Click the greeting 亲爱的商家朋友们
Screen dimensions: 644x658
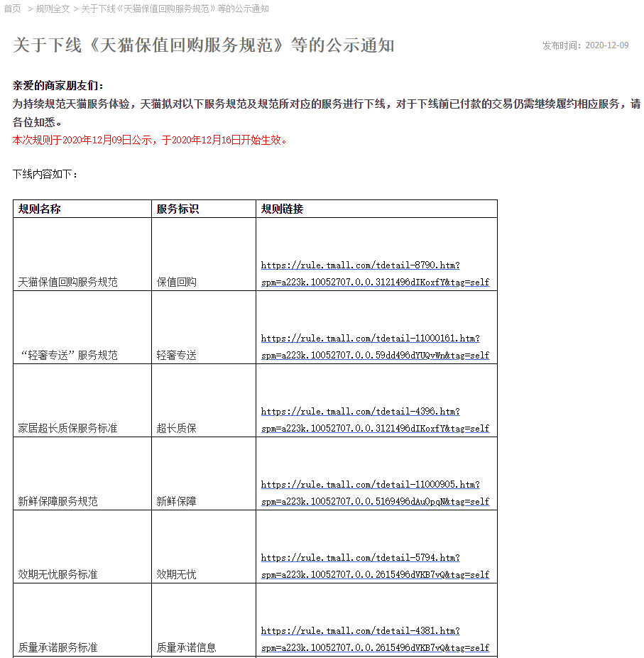(x=58, y=86)
